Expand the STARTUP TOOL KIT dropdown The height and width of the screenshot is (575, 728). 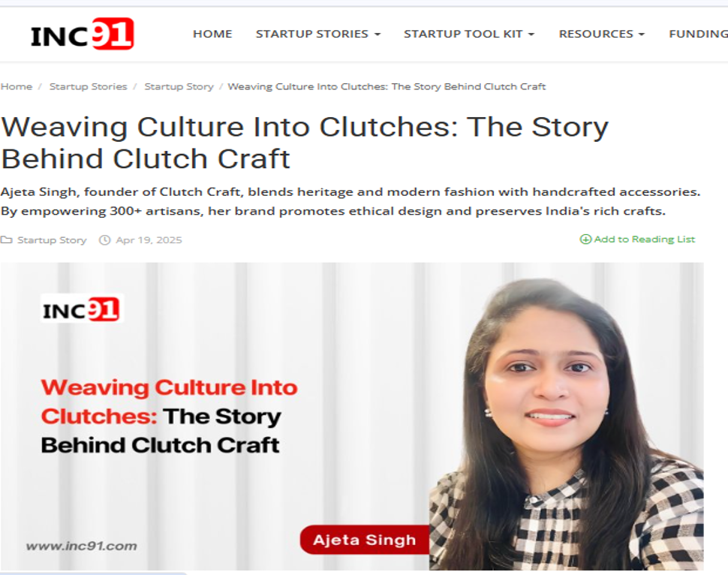[x=469, y=34]
